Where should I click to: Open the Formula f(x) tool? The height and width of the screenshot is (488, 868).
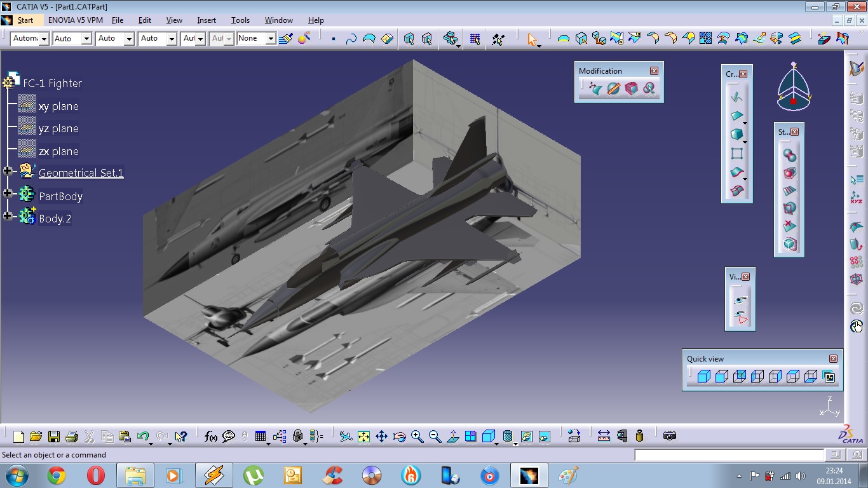pos(211,436)
